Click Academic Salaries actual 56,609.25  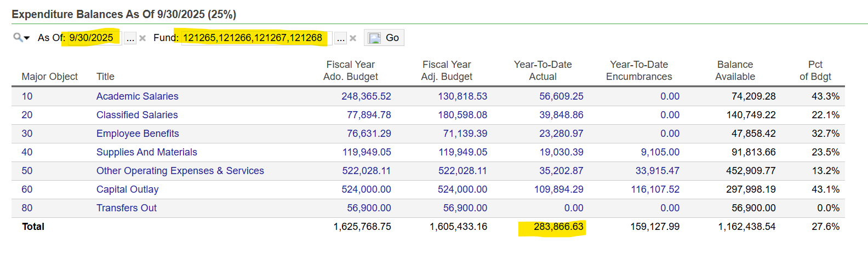tap(561, 96)
